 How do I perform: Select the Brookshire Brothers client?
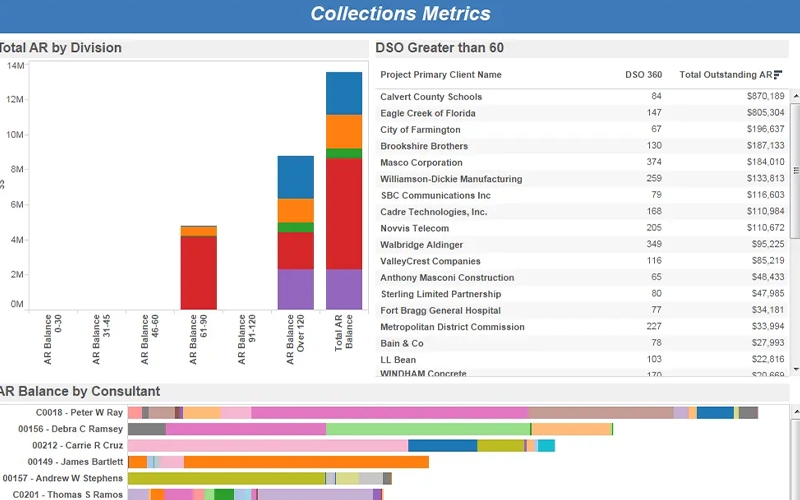pyautogui.click(x=424, y=146)
